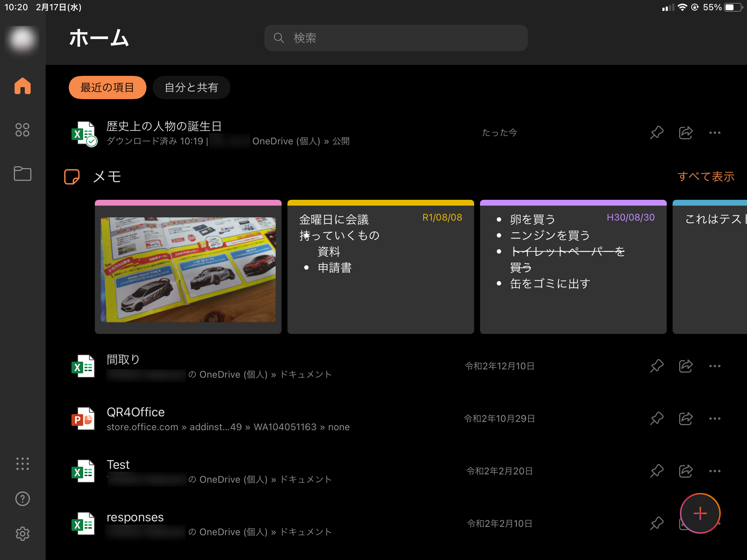Open the Home section in the sidebar
Screen dimensions: 747x560
(23, 86)
